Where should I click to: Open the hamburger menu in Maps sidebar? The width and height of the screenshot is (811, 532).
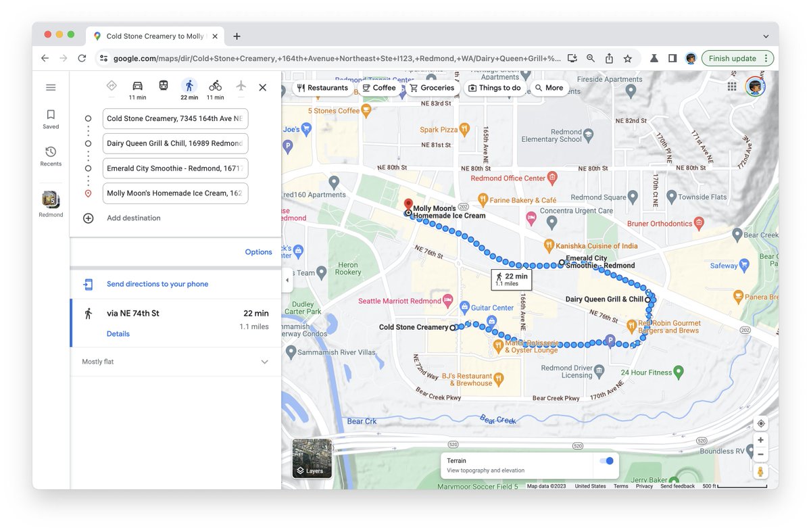(x=51, y=87)
